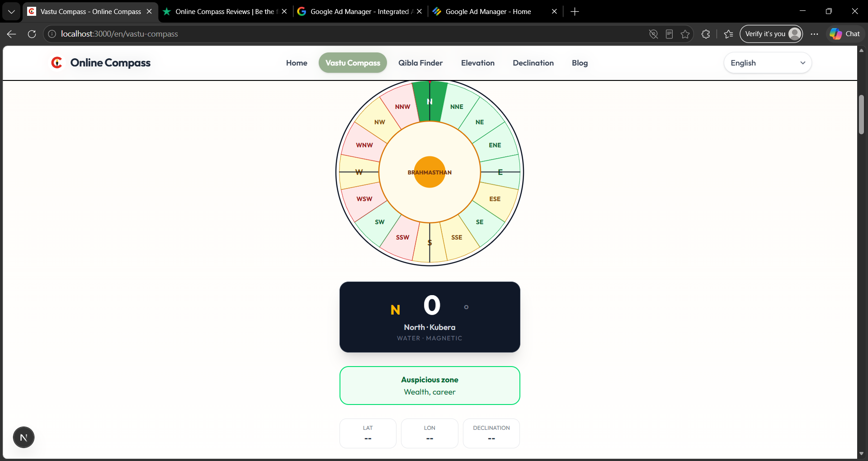Open browser settings and more menu

[x=815, y=34]
